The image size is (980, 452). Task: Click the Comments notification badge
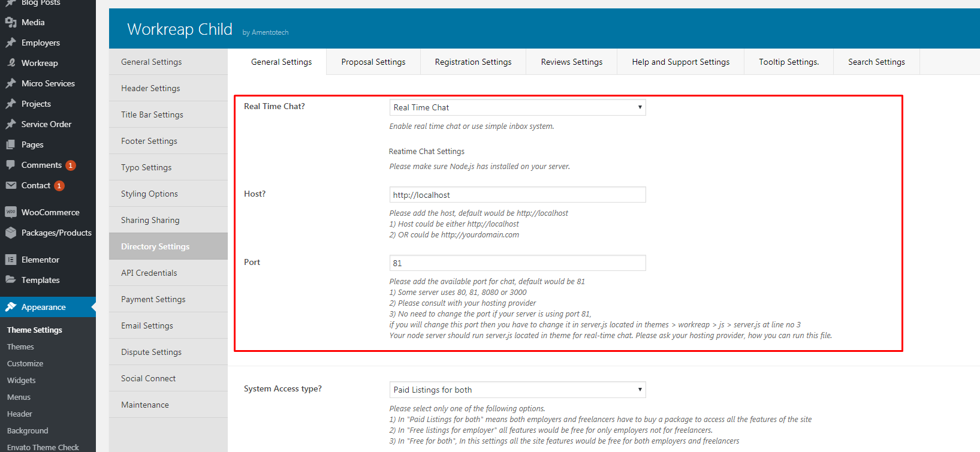point(71,165)
